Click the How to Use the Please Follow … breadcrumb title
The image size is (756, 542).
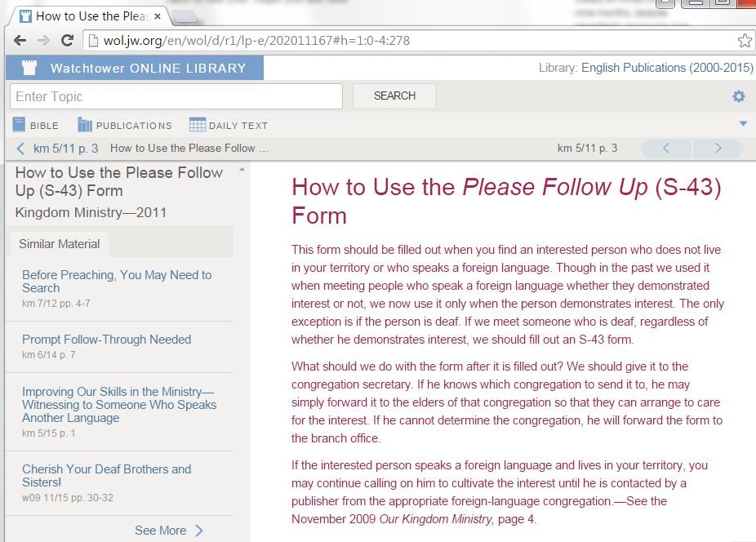(189, 149)
